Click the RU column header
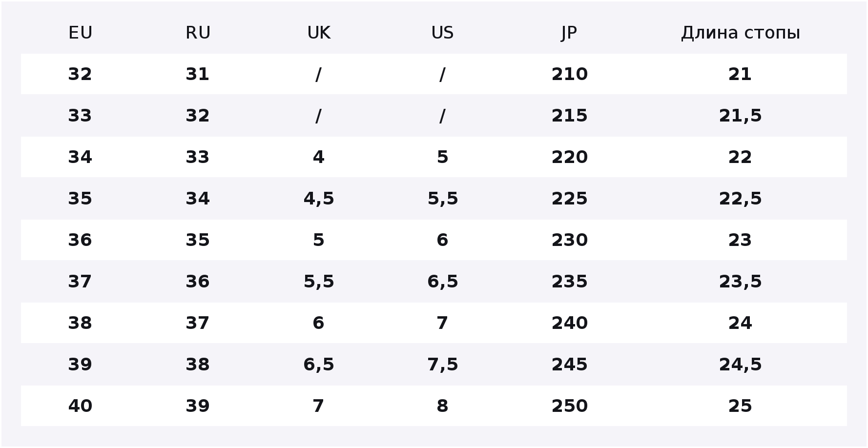868x448 pixels. 198,33
